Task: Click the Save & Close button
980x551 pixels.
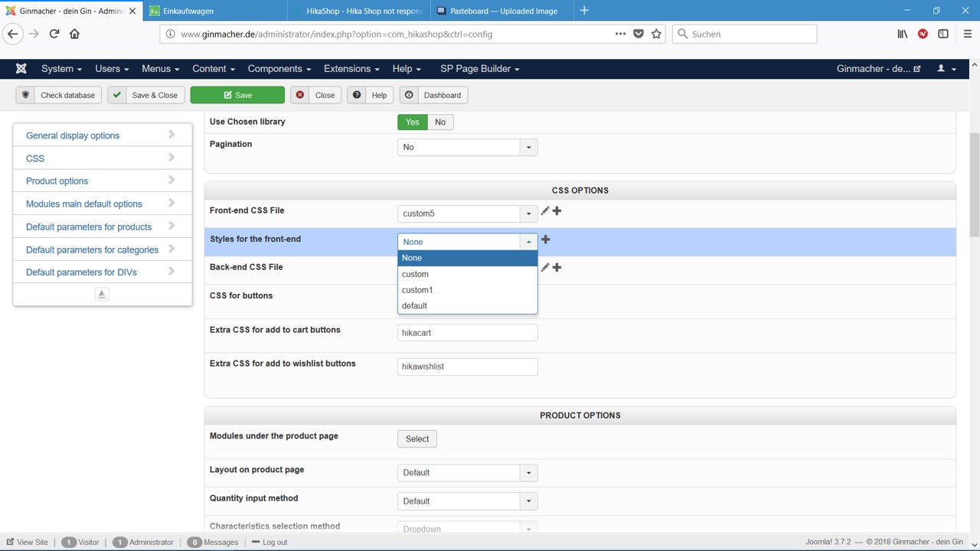Action: [x=145, y=95]
